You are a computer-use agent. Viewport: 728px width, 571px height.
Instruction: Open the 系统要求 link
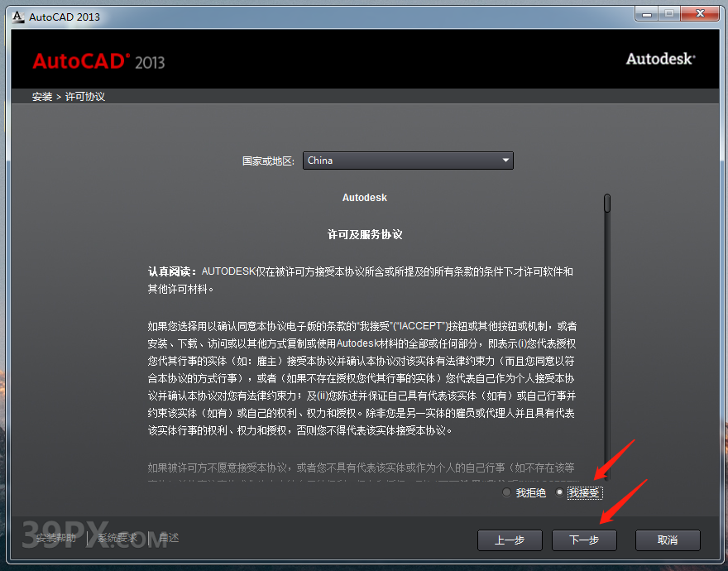coord(117,537)
